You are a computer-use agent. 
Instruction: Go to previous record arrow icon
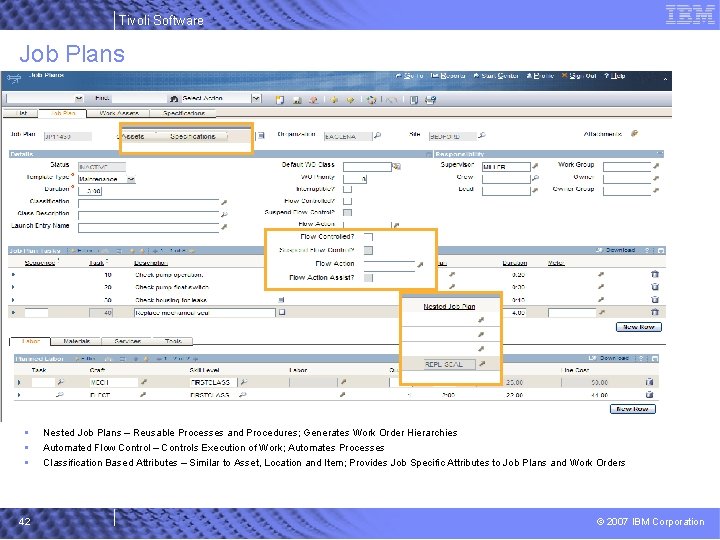[334, 100]
